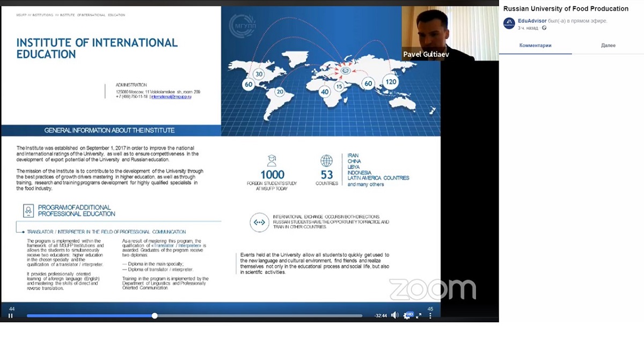This screenshot has height=362, width=644.
Task: Click the graduate student icon above 1000
Action: click(x=272, y=160)
